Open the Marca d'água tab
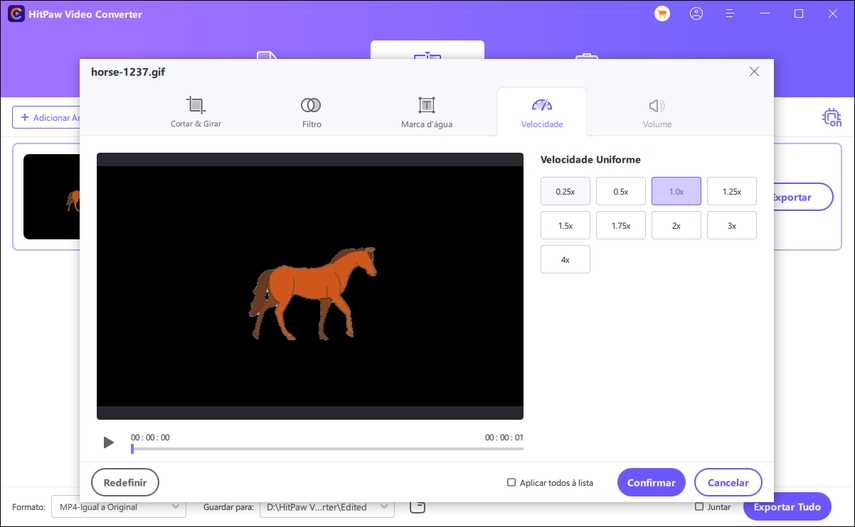Screen dimensions: 855x527 pyautogui.click(x=426, y=112)
